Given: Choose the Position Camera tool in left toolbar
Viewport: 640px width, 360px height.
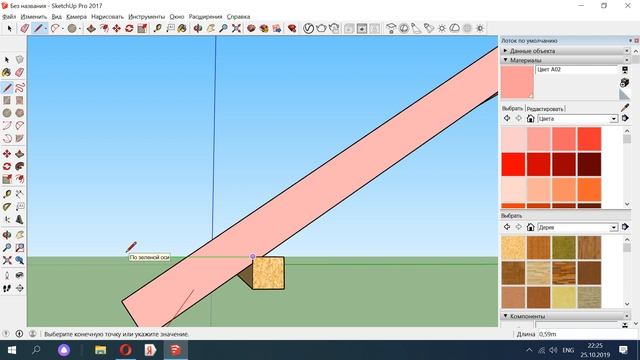Looking at the screenshot, I should [x=7, y=276].
